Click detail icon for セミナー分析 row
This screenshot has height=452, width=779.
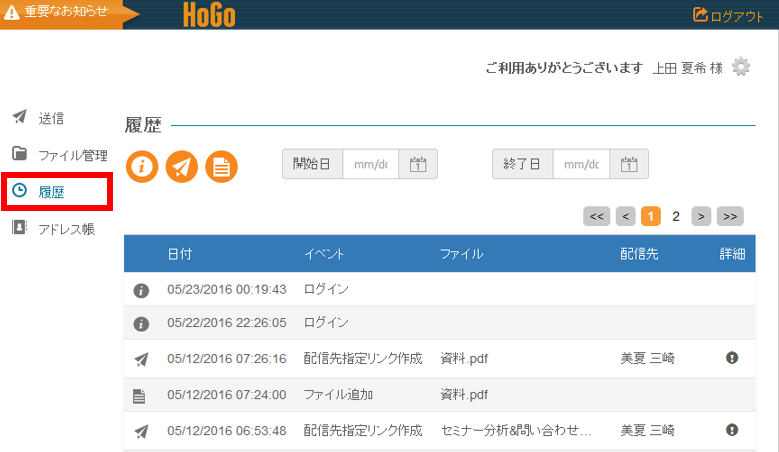click(x=732, y=430)
